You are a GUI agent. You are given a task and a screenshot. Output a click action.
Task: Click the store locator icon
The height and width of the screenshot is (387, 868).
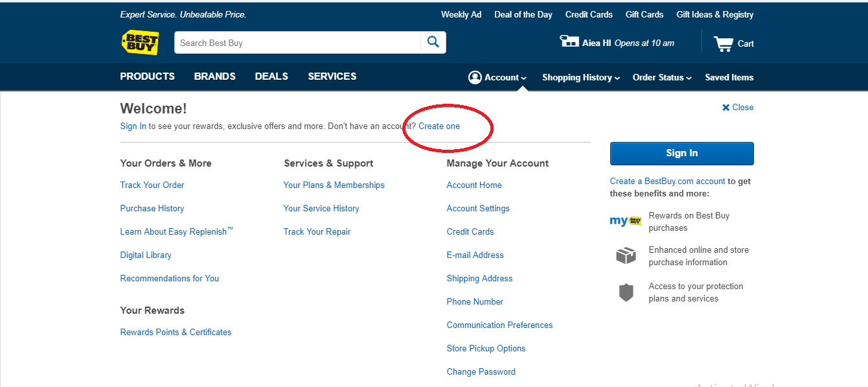coord(569,41)
